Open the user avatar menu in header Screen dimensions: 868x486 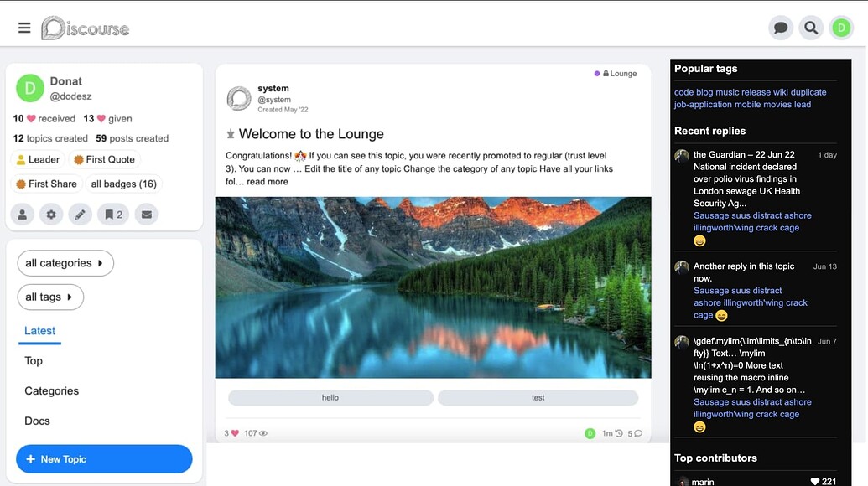tap(841, 28)
